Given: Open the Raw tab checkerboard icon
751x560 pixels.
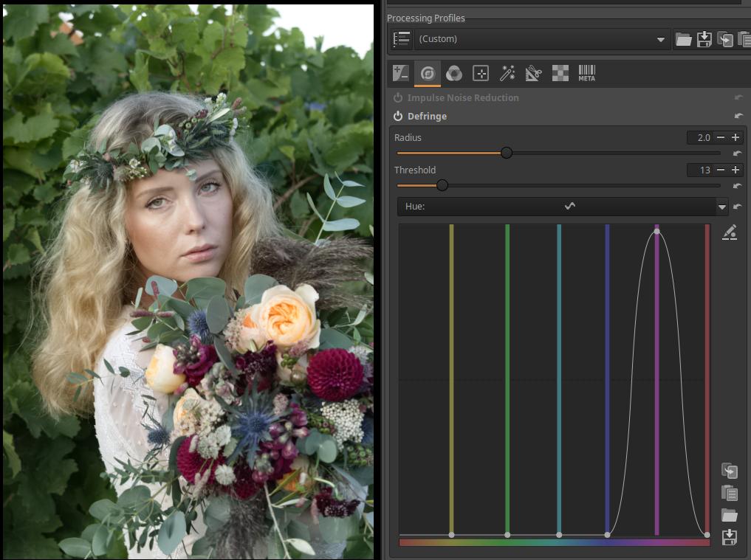Looking at the screenshot, I should (x=560, y=73).
